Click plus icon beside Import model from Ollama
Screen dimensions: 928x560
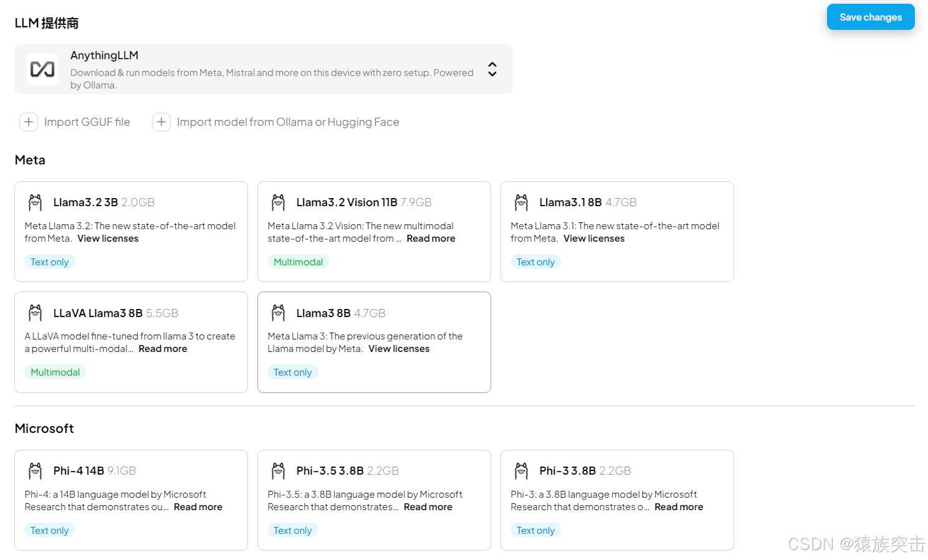coord(161,122)
